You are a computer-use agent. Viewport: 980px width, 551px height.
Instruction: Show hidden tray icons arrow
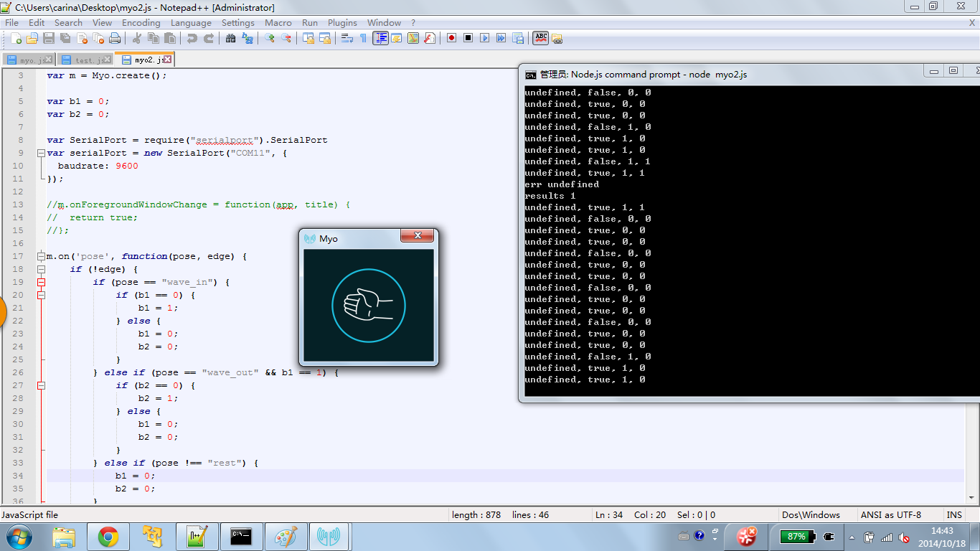(851, 537)
